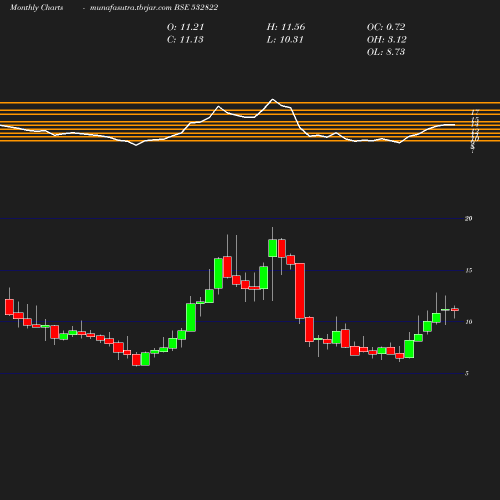The image size is (500, 500).
Task: Click the price axis label '10'
Action: [x=469, y=322]
